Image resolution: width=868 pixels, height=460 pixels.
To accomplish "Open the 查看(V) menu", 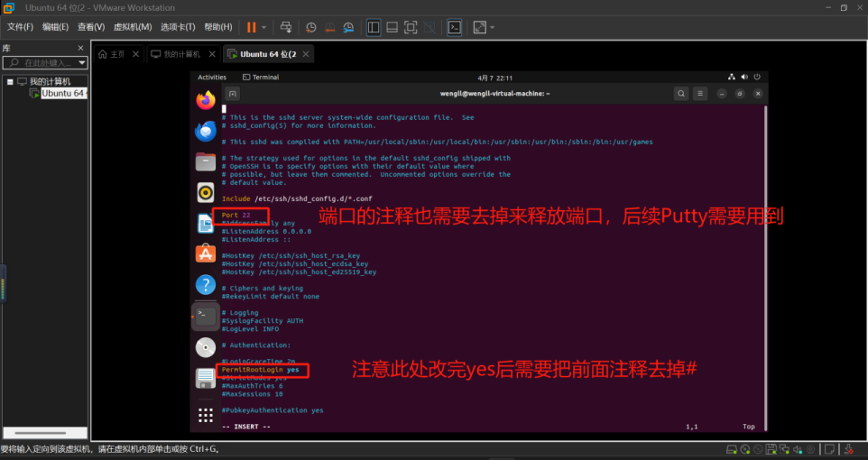I will (91, 27).
